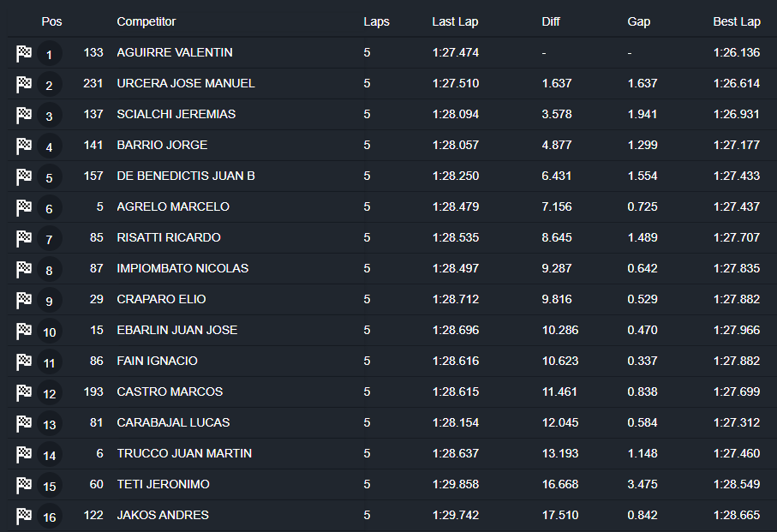
Task: Click the finish flag in AGRELO MARCELO row
Action: click(x=24, y=207)
